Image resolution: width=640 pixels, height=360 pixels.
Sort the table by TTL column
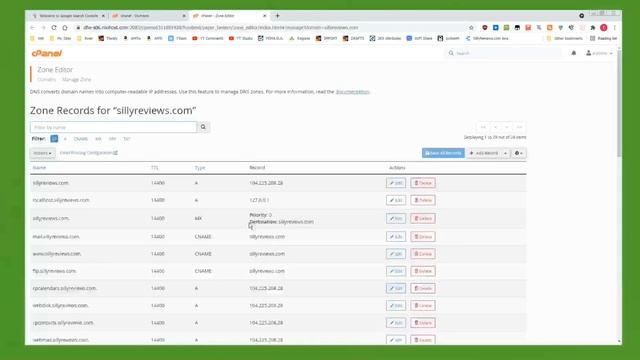pyautogui.click(x=155, y=168)
